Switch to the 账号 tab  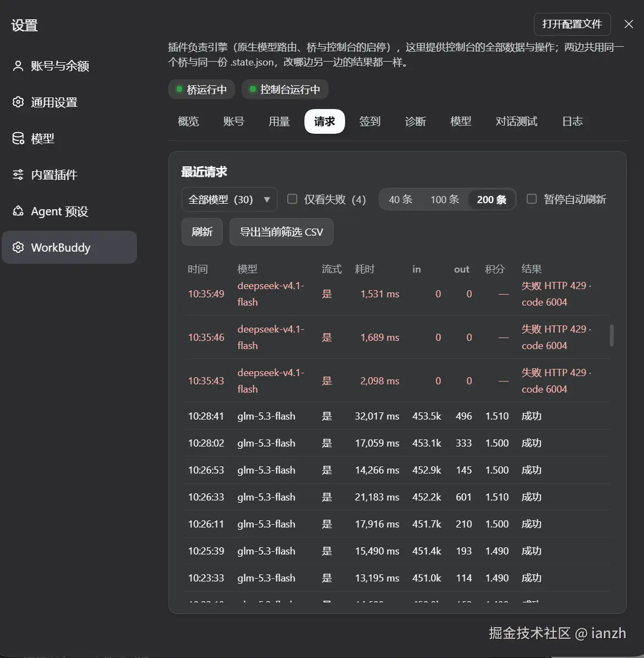coord(234,121)
